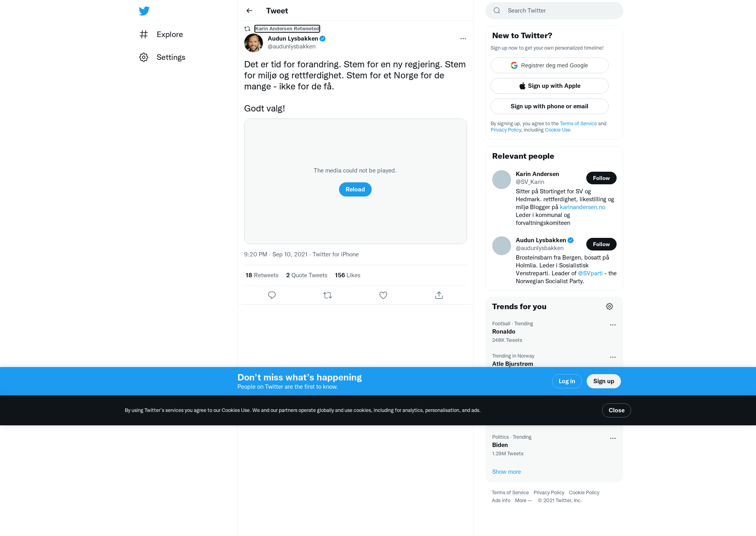Expand the More footer menu
Image resolution: width=756 pixels, height=536 pixels.
click(x=523, y=501)
